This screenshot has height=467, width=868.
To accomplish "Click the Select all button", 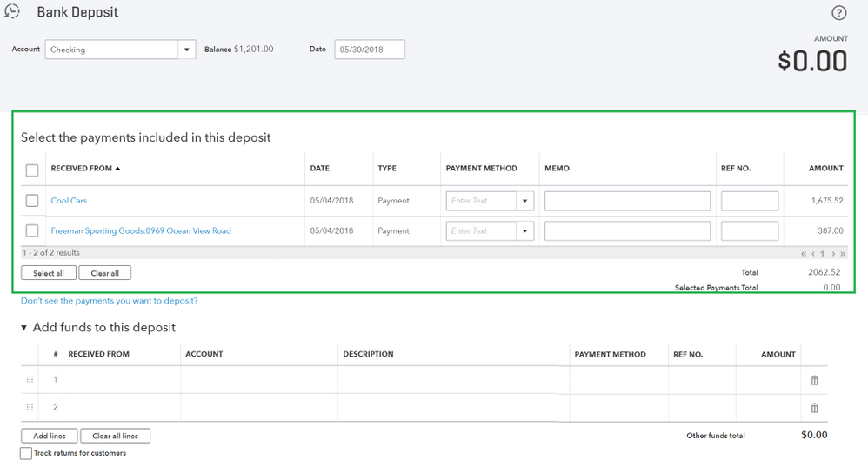I will [x=49, y=273].
